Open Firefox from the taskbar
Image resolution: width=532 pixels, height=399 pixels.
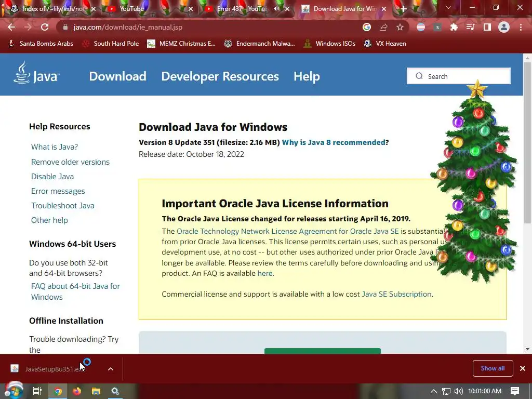(x=77, y=391)
